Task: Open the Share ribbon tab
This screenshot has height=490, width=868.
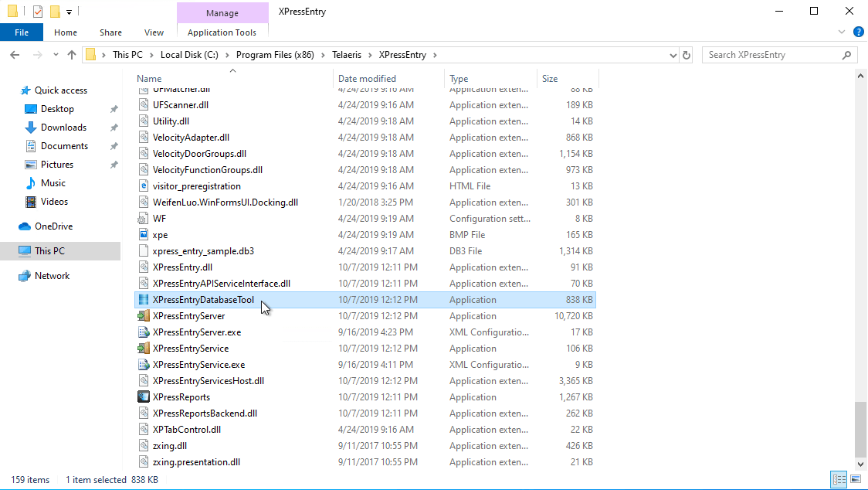Action: pyautogui.click(x=110, y=32)
